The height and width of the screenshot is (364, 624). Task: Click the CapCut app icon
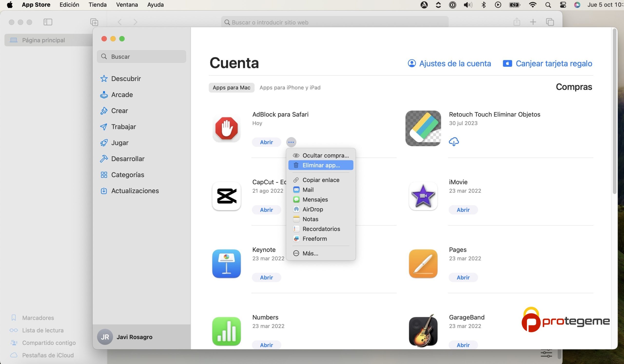[226, 196]
